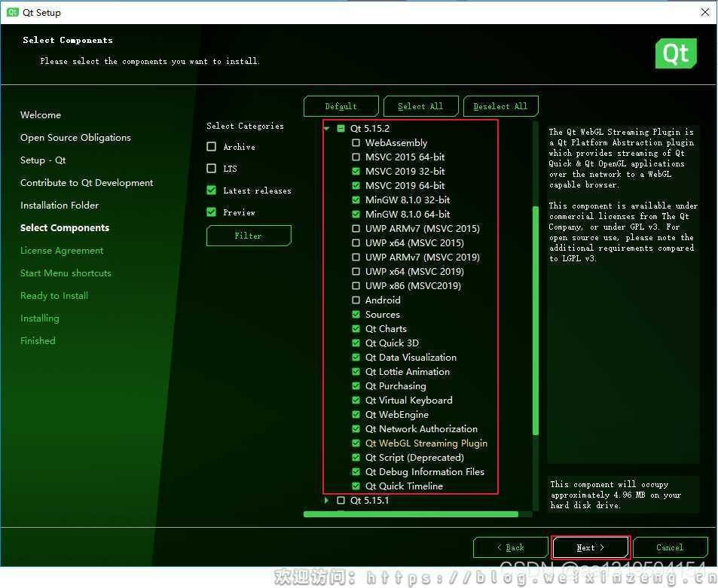Click the Deselect All button

pyautogui.click(x=500, y=106)
